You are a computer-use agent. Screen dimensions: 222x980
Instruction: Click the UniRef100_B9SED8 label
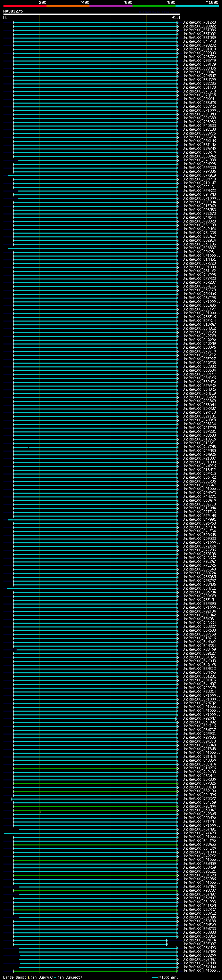click(199, 129)
